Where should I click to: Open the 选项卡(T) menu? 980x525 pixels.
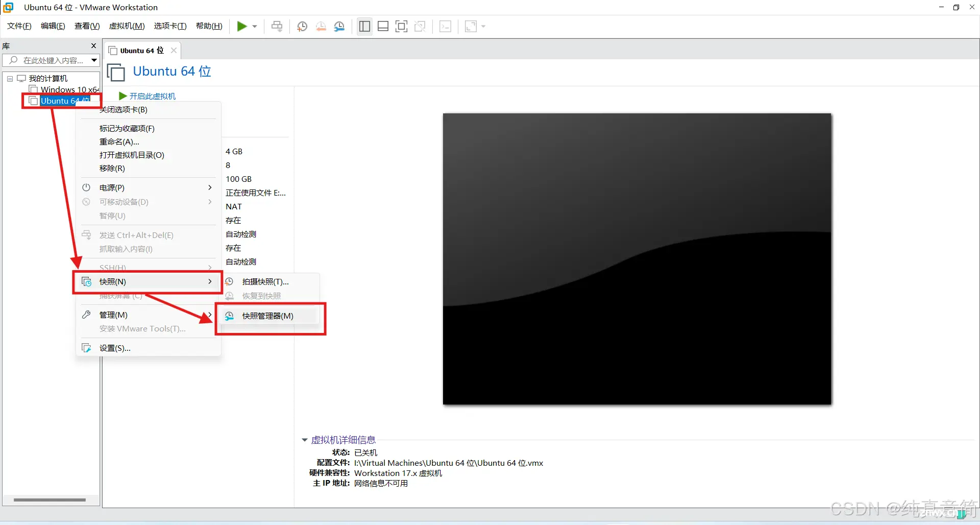pyautogui.click(x=170, y=26)
